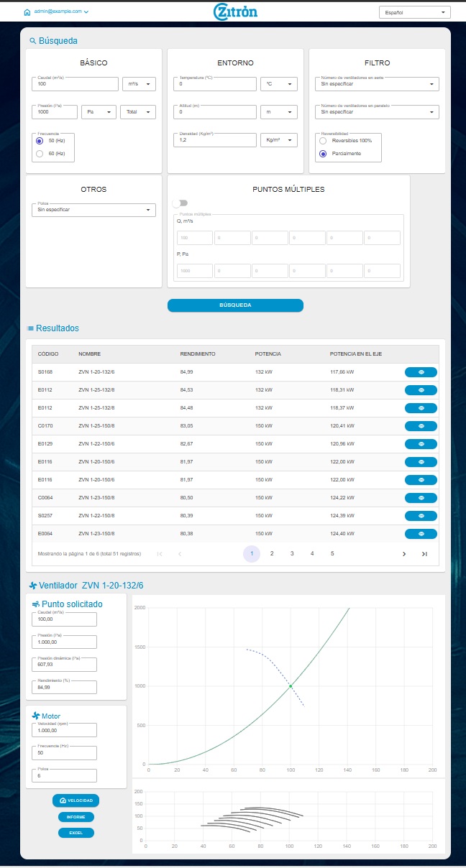466x868 pixels.
Task: View eye icon for C0064 row
Action: [421, 498]
